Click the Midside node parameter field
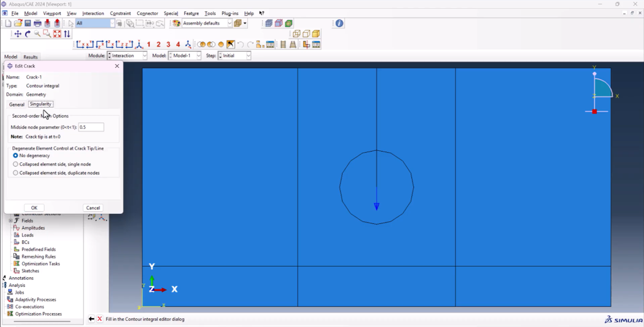Screen dimensions: 644x327 pyautogui.click(x=91, y=127)
